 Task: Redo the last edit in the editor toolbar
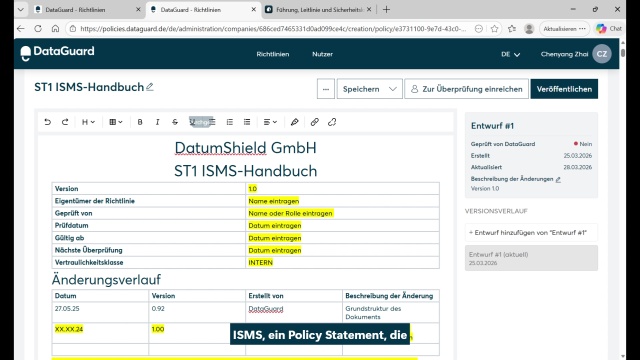pos(65,122)
